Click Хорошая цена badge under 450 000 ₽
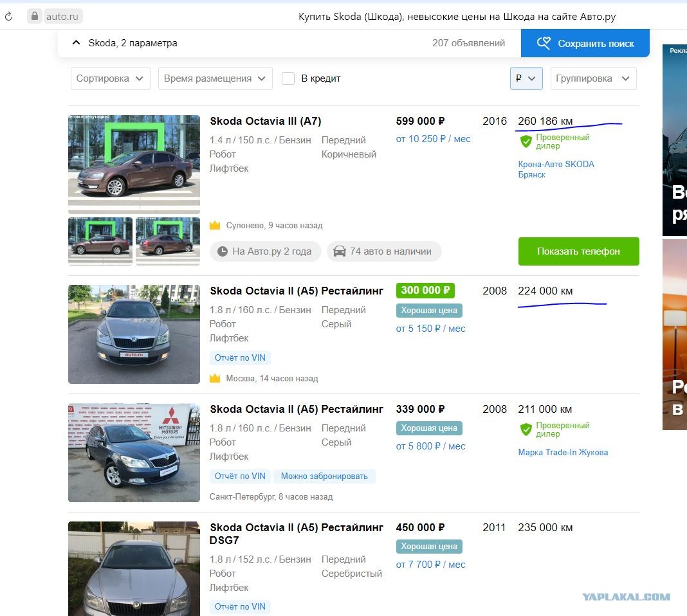The width and height of the screenshot is (687, 616). (x=429, y=547)
